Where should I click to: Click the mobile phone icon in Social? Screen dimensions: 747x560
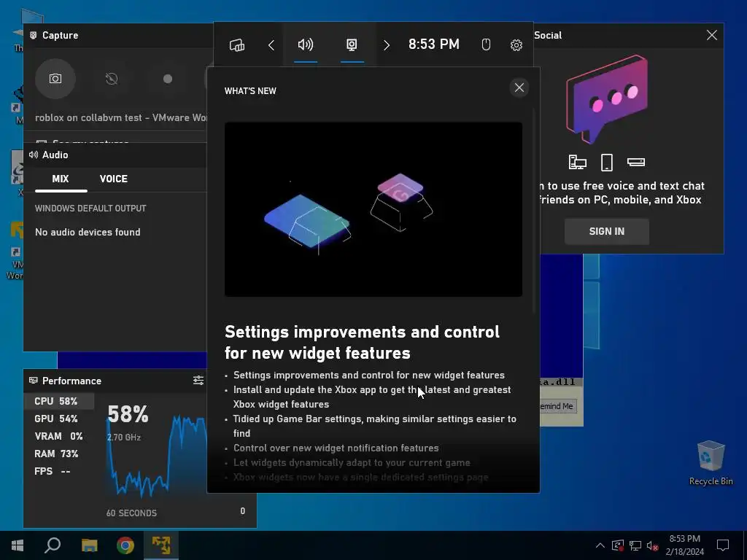point(606,163)
